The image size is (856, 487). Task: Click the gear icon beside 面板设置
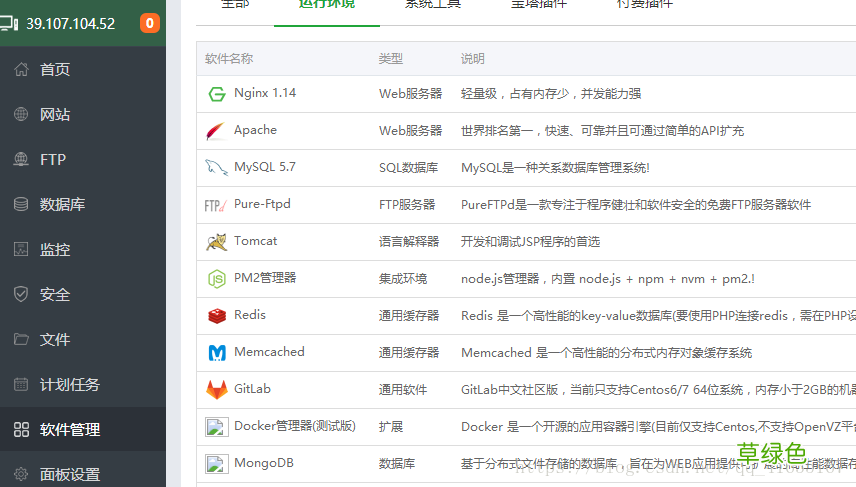point(21,474)
